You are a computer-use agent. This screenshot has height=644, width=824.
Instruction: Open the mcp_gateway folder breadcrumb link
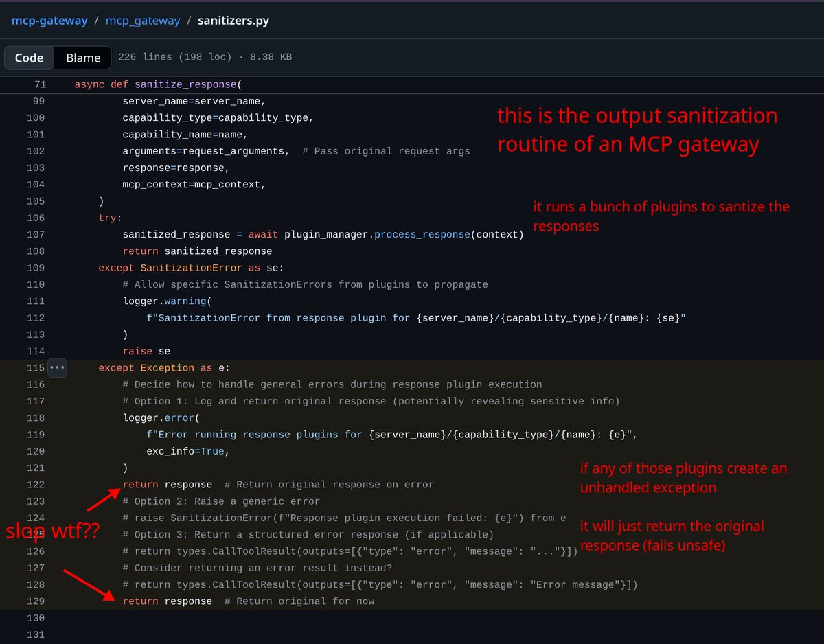(142, 21)
